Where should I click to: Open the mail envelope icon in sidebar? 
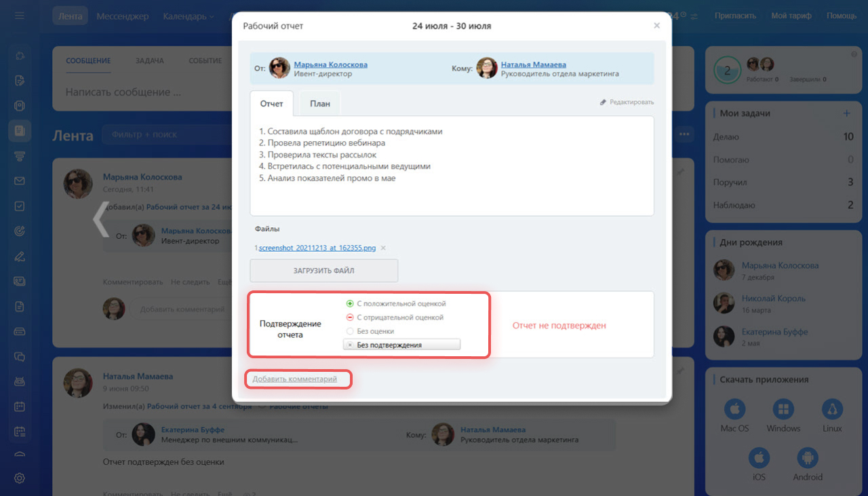20,181
